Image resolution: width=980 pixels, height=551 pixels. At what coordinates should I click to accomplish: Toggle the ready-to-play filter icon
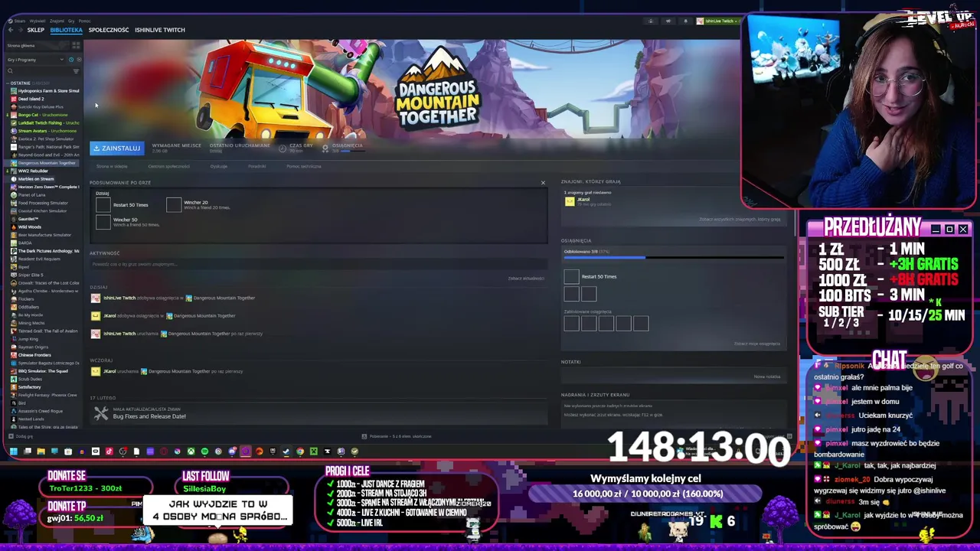[x=78, y=60]
